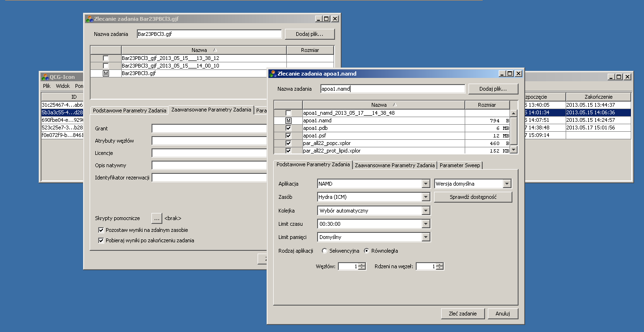Viewport: 644px width, 332px height.
Task: Click the Grant input field
Action: pyautogui.click(x=209, y=128)
